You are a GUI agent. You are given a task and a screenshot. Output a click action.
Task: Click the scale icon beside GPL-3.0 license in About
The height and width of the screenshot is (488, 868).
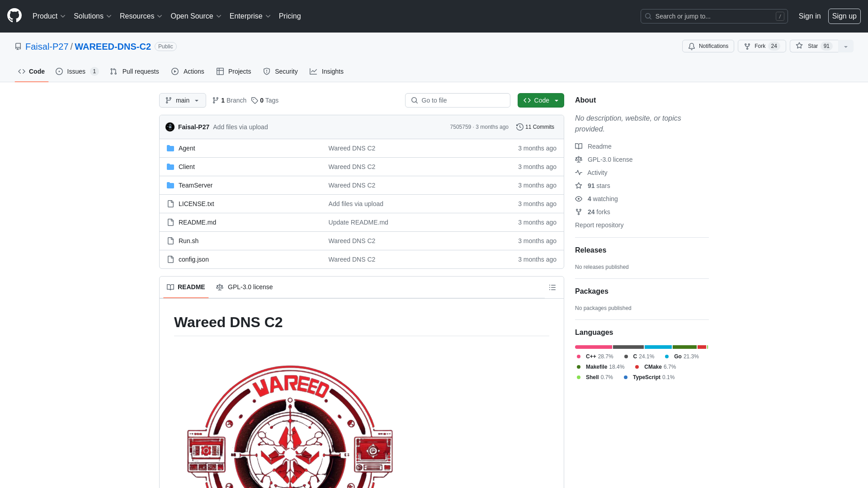coord(579,160)
